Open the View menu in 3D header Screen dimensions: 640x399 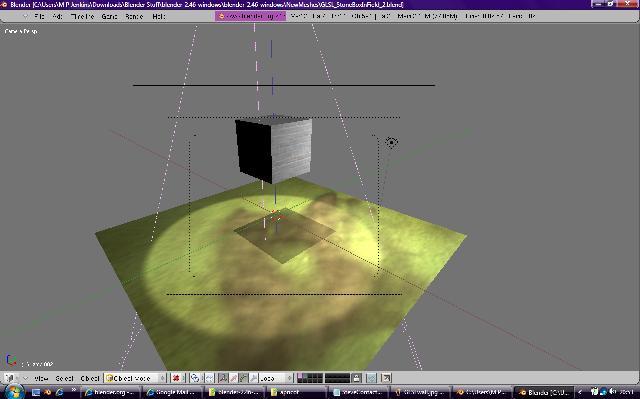[x=41, y=378]
